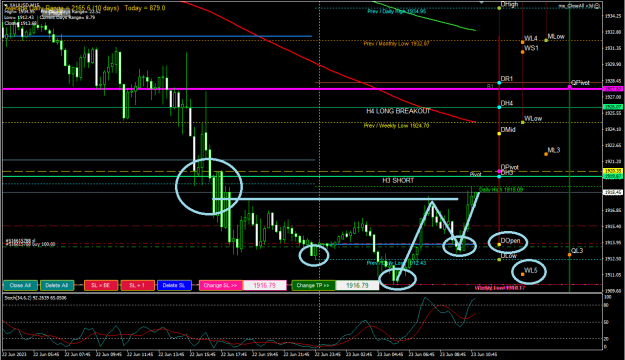Click the Today = 879.0 text
The image size is (625, 360).
click(x=145, y=8)
